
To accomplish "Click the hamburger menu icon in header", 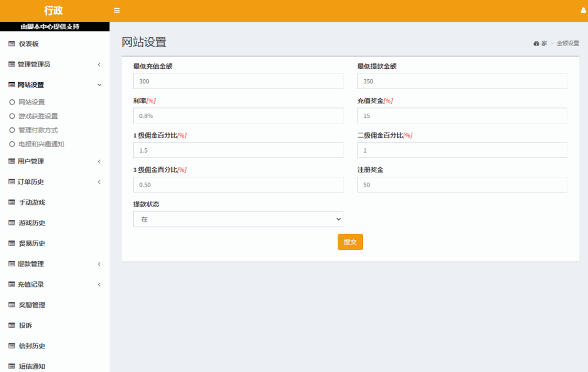I will (x=117, y=10).
